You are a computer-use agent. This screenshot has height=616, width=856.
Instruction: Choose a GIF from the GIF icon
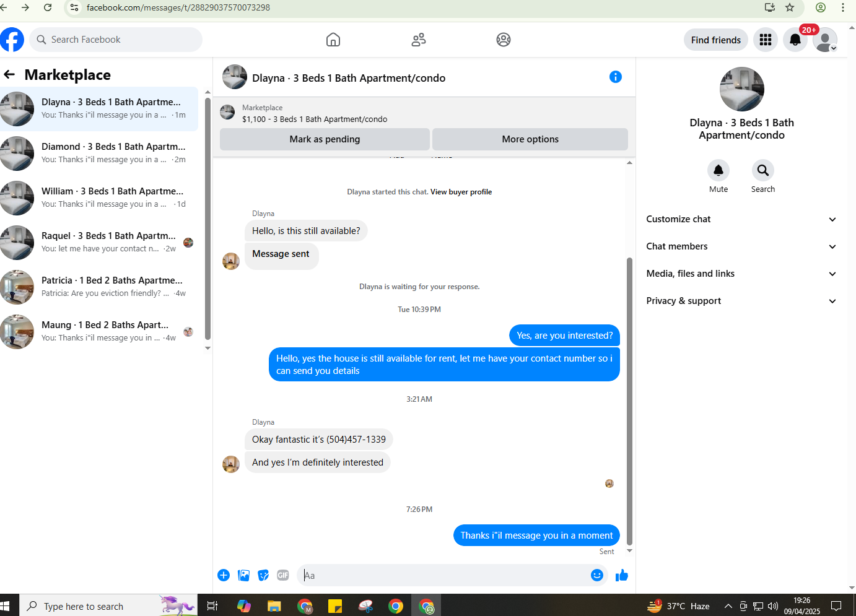[283, 575]
